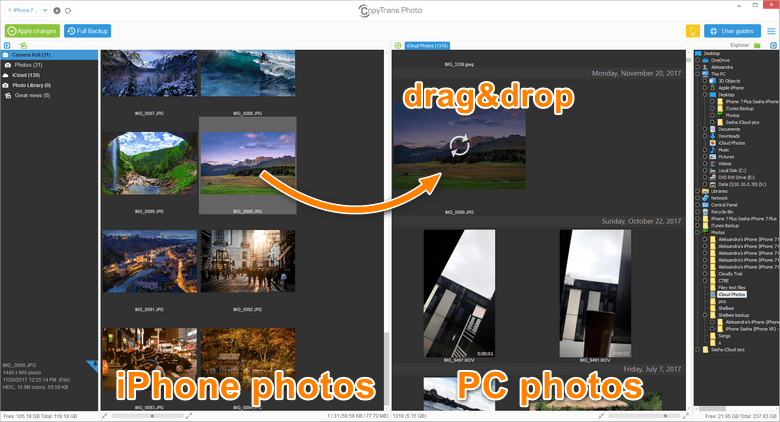
Task: Switch to the iCloud Photos (1318) tab
Action: pos(427,45)
